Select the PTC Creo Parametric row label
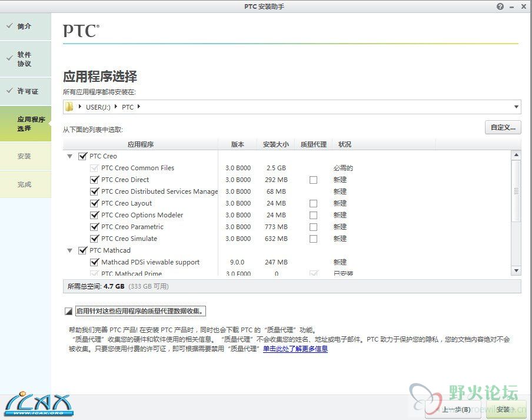532x420 pixels. [x=132, y=227]
